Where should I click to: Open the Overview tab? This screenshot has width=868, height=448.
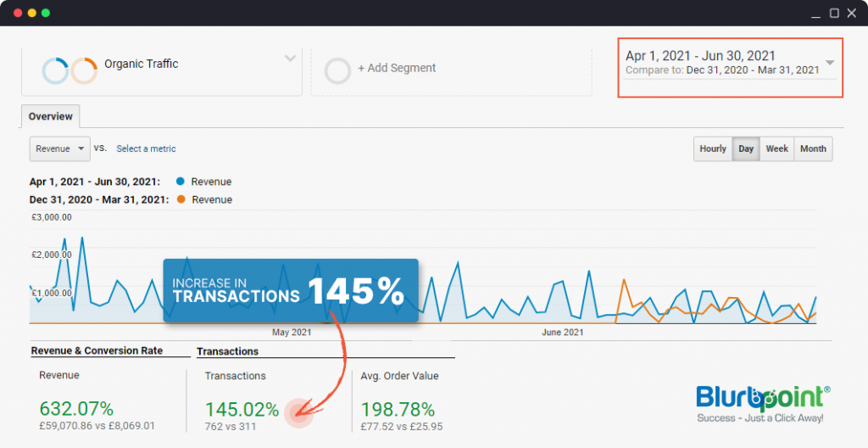click(50, 116)
